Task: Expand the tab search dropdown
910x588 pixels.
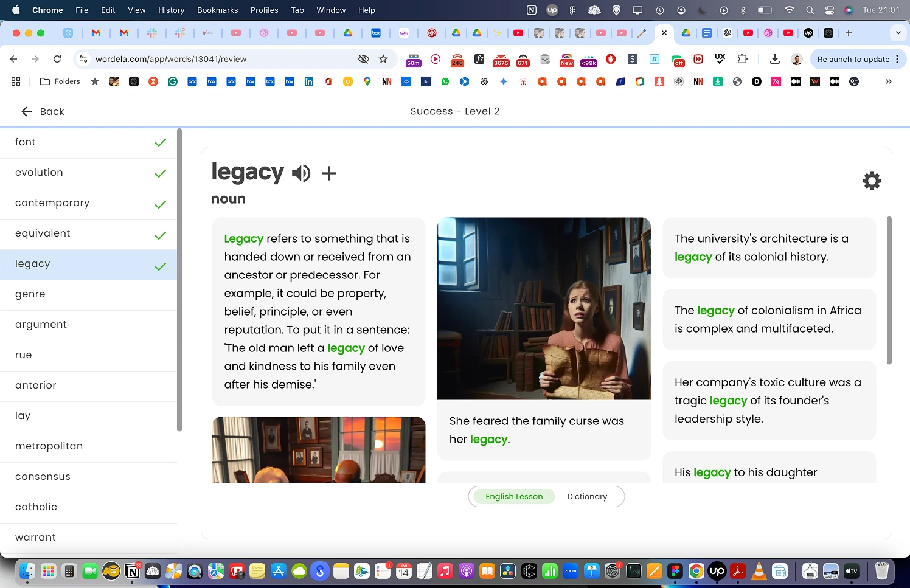Action: coord(898,33)
